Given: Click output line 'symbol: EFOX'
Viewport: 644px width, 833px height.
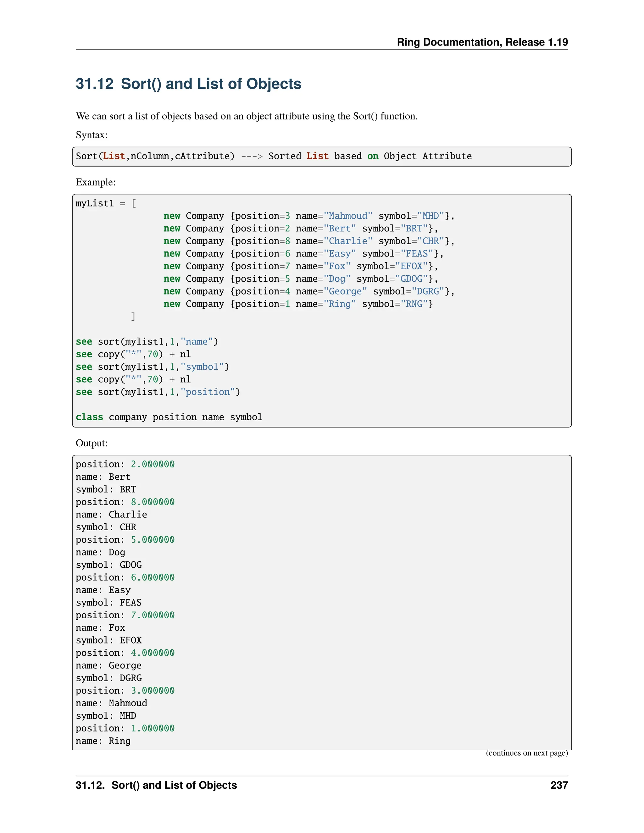Looking at the screenshot, I should tap(109, 641).
